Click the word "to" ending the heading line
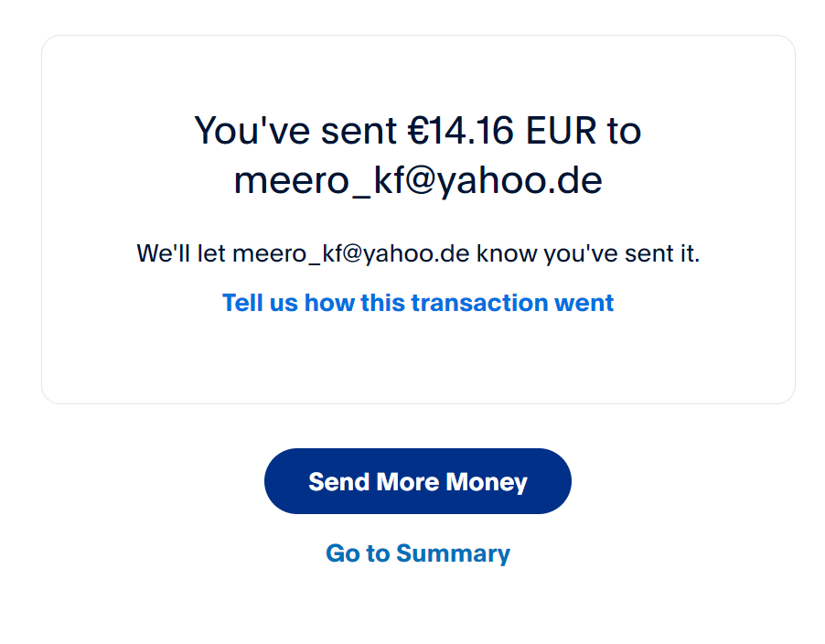Viewport: 825px width, 644px height. (624, 132)
